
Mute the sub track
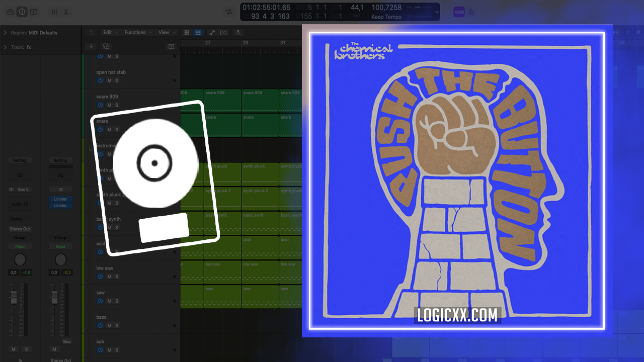109,350
